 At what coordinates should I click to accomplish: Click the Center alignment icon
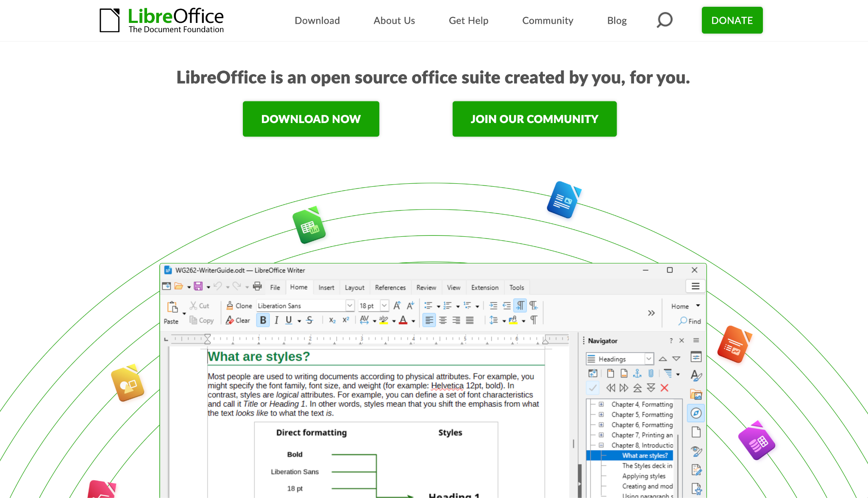pos(443,320)
